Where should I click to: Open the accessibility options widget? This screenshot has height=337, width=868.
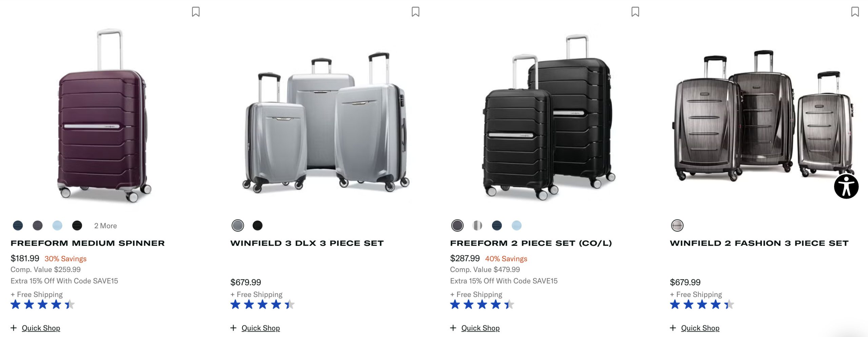(x=846, y=186)
